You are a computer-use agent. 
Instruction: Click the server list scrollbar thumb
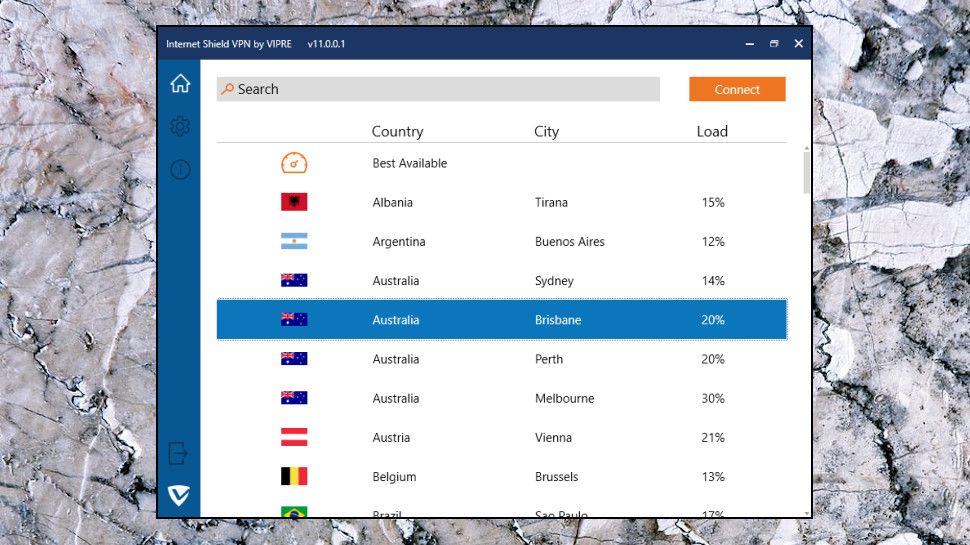click(807, 173)
